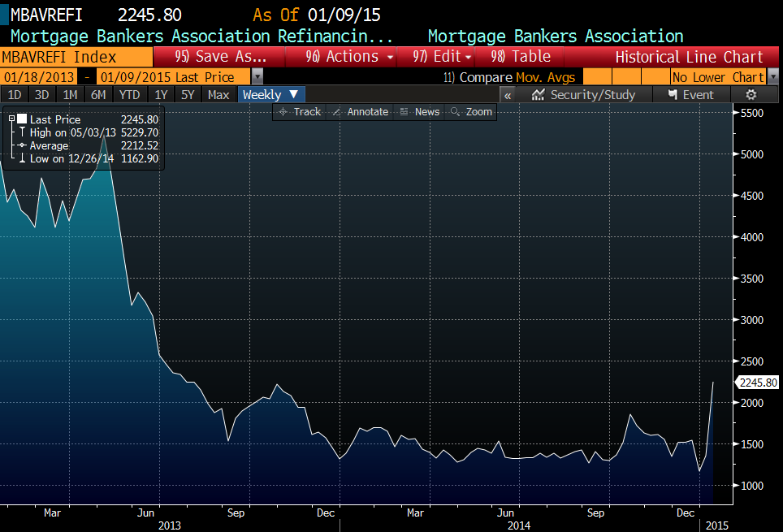Screen dimensions: 783x532
Task: Select the YTD time range
Action: [x=129, y=95]
